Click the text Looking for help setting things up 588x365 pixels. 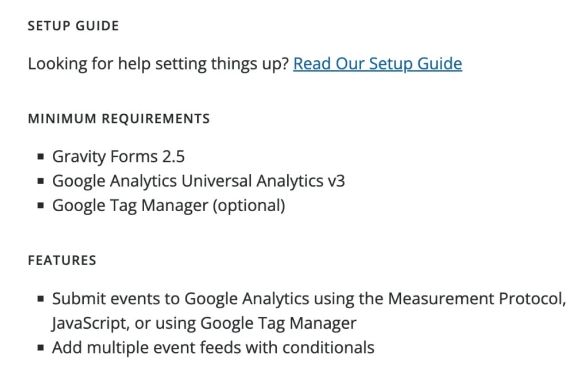coord(158,64)
